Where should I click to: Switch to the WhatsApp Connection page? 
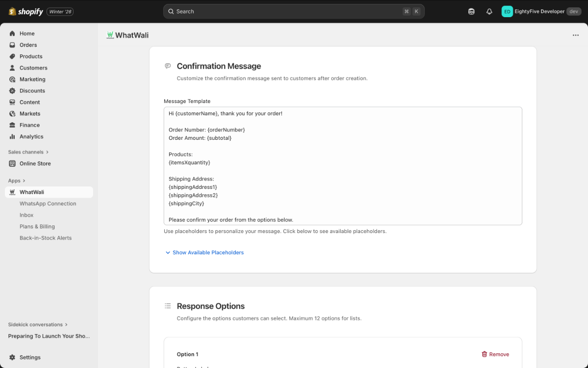pyautogui.click(x=47, y=203)
